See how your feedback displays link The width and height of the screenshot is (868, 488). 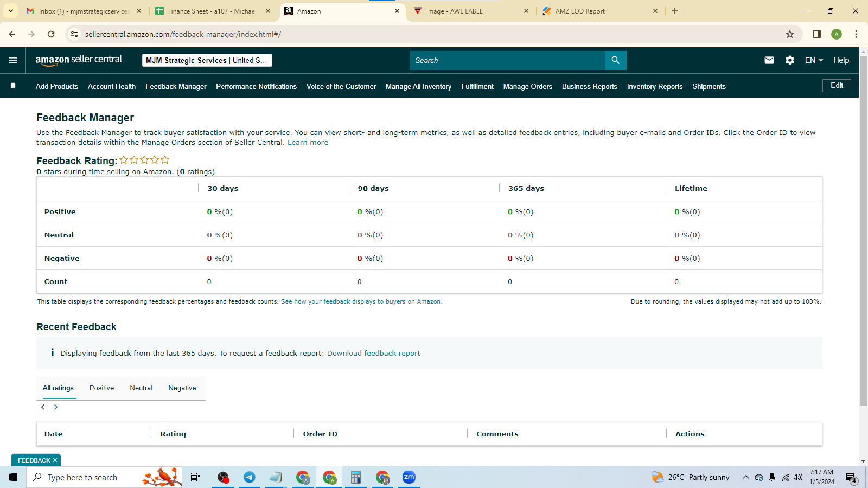tap(361, 301)
